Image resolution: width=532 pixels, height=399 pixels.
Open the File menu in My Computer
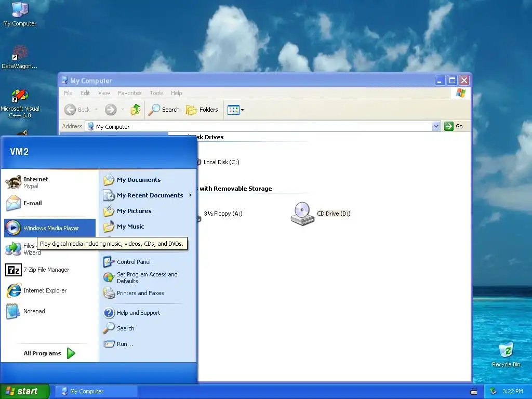[x=68, y=93]
